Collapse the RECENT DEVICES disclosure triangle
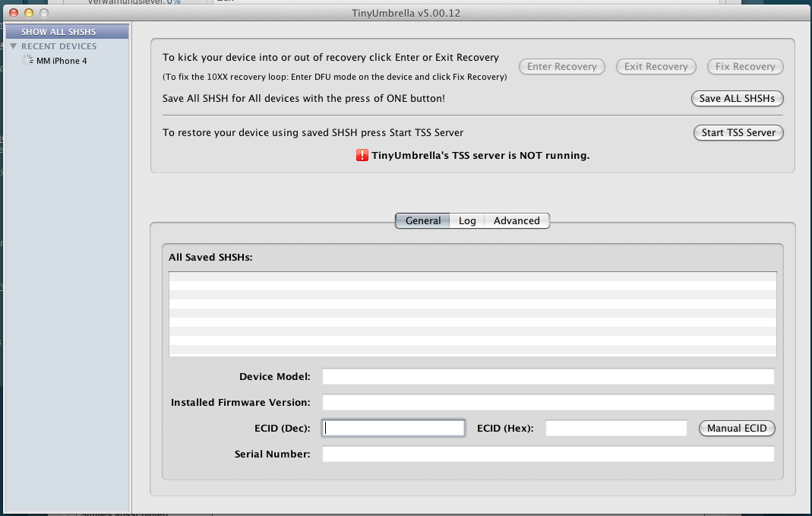The width and height of the screenshot is (812, 516). [x=13, y=46]
